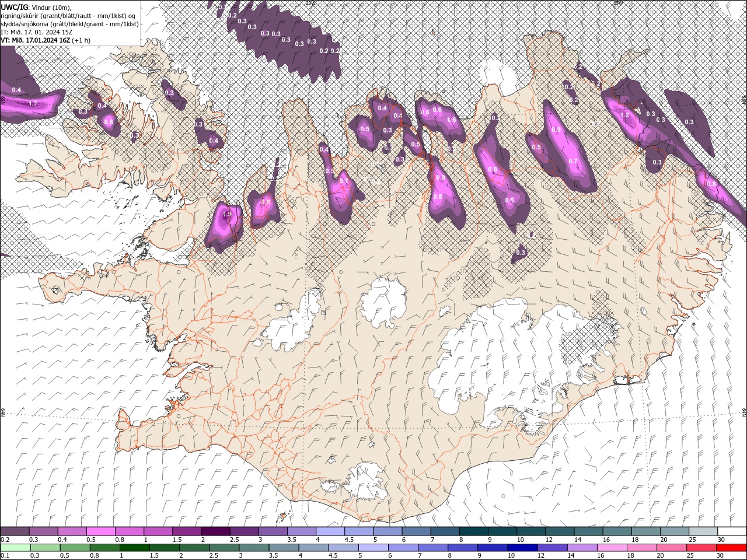Pick bright red 30 swatch in rain legend

pyautogui.click(x=731, y=548)
